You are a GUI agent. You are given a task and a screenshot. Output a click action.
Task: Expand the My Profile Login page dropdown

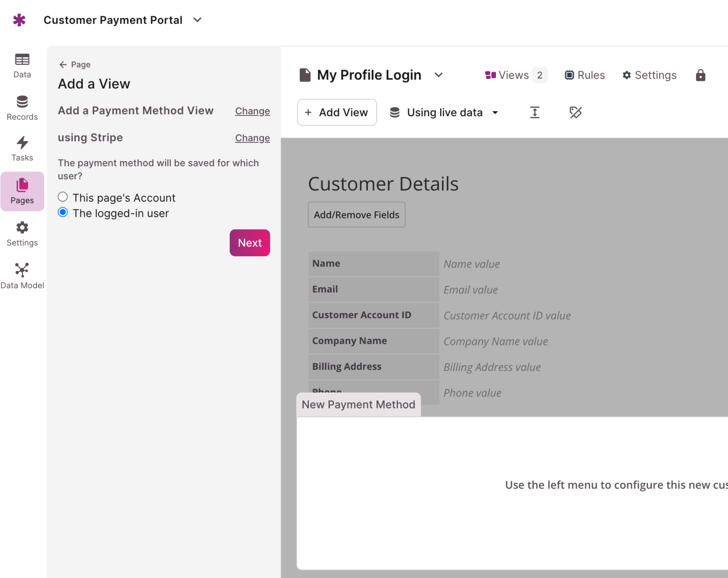tap(439, 75)
